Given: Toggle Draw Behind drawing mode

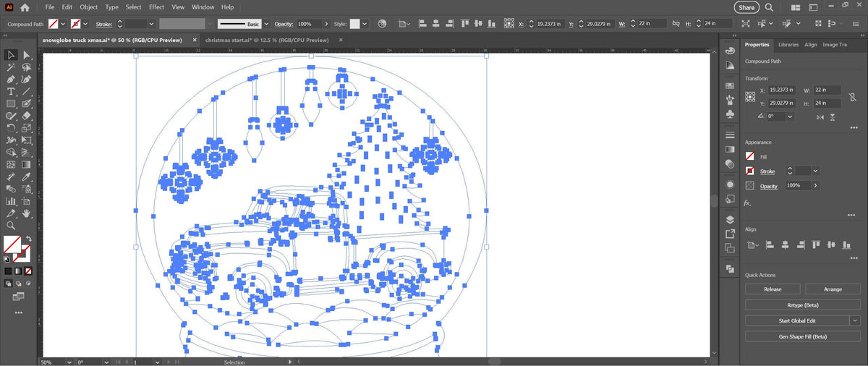Looking at the screenshot, I should pos(19,284).
